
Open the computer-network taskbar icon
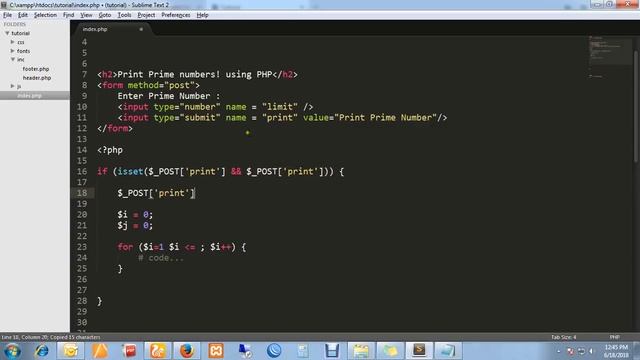pos(245,351)
